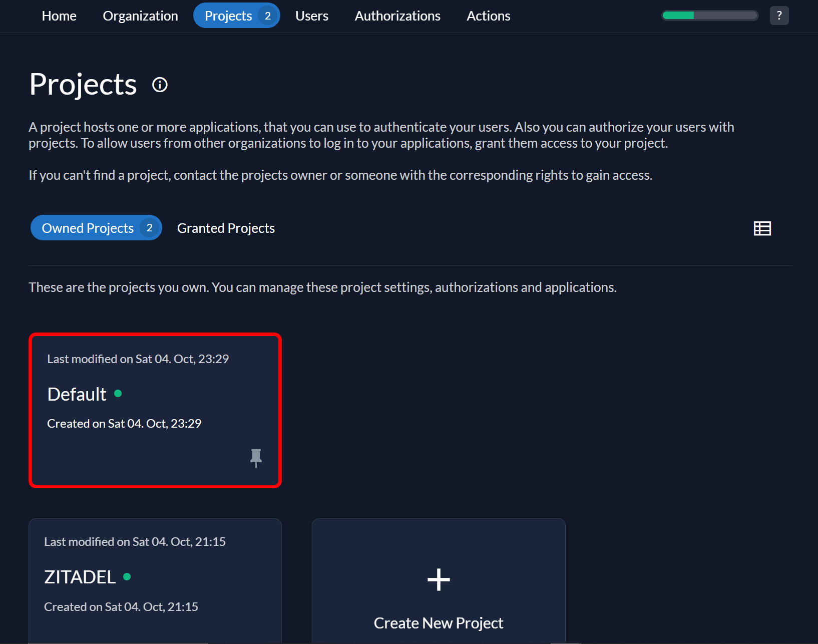Image resolution: width=818 pixels, height=644 pixels.
Task: Click Create New Project label
Action: (x=439, y=623)
